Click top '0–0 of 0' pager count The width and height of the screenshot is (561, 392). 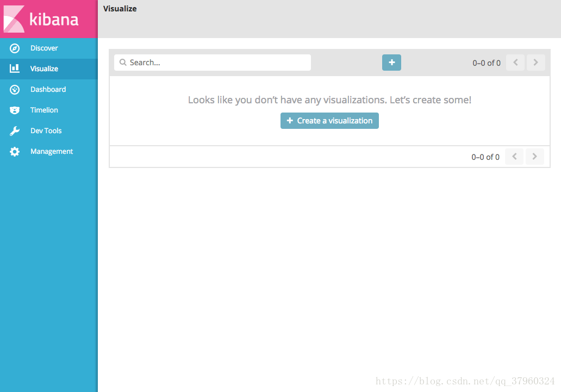coord(487,63)
